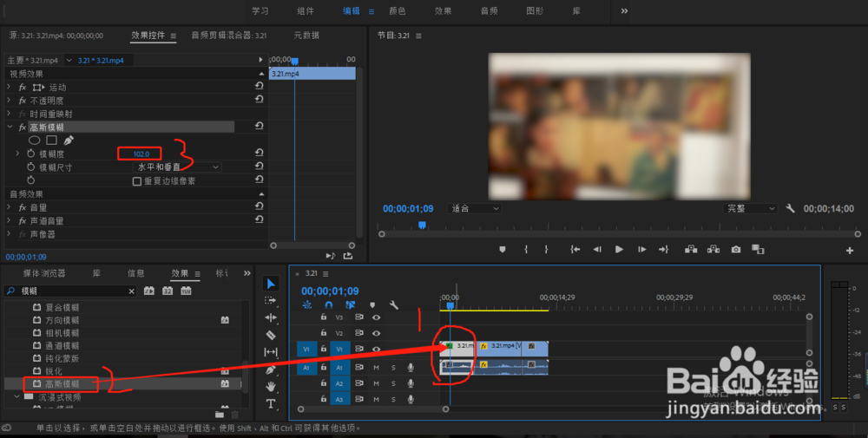Viewport: 868px width, 438px height.
Task: Filter effects by 32-bit color icon
Action: pyautogui.click(x=168, y=291)
